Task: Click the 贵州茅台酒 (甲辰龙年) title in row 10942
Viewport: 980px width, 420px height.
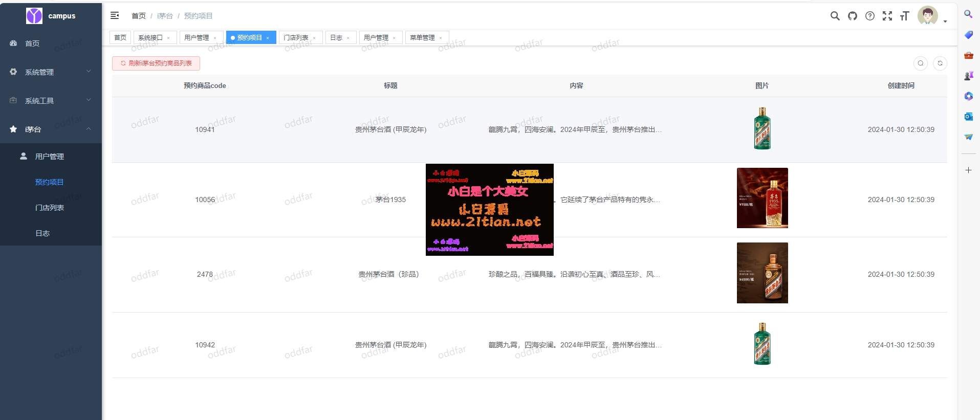Action: [391, 345]
